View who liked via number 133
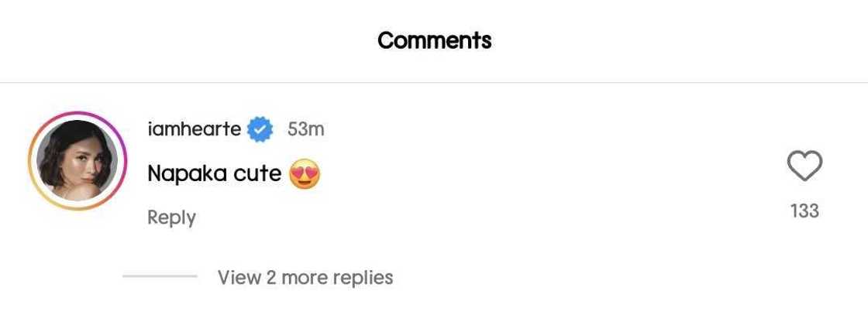The height and width of the screenshot is (322, 868). pyautogui.click(x=804, y=211)
